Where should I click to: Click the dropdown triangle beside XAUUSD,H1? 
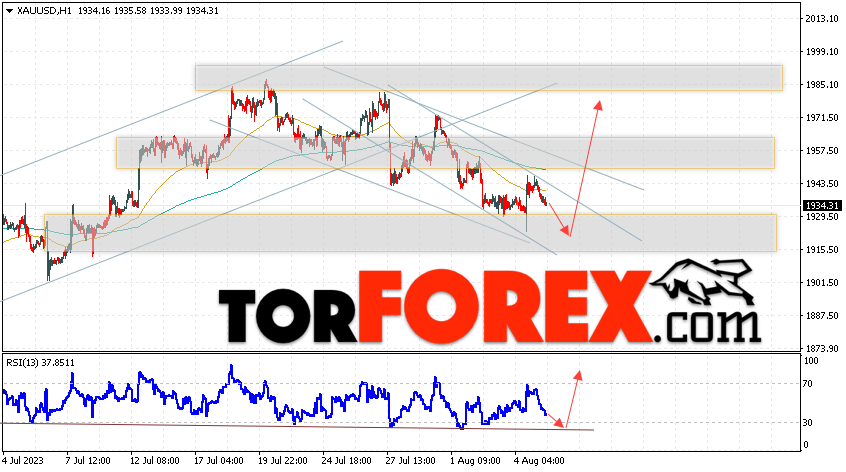click(x=9, y=11)
